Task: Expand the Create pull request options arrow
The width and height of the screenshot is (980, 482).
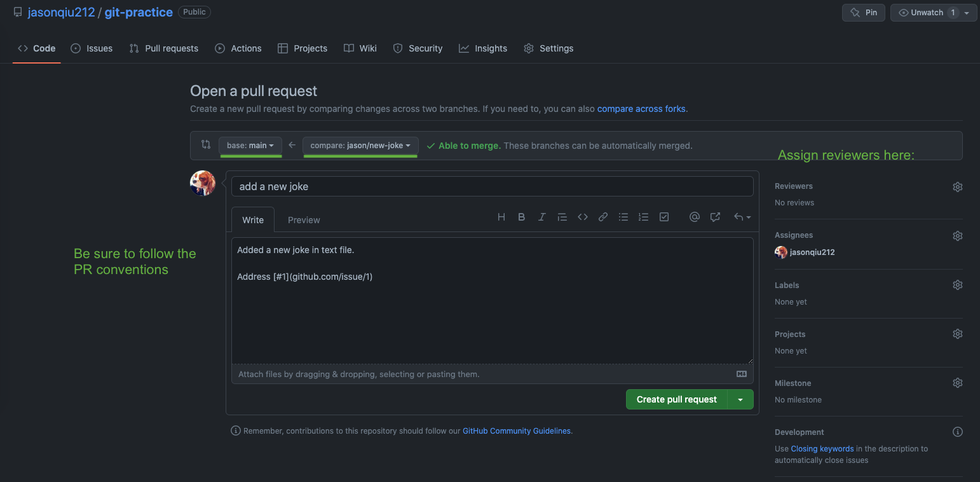Action: [740, 399]
